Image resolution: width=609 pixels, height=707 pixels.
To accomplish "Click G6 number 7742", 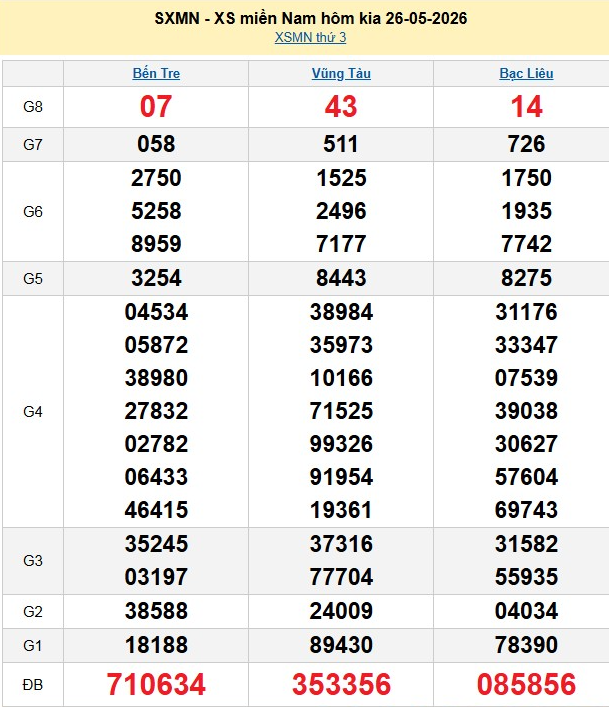I will [x=526, y=244].
